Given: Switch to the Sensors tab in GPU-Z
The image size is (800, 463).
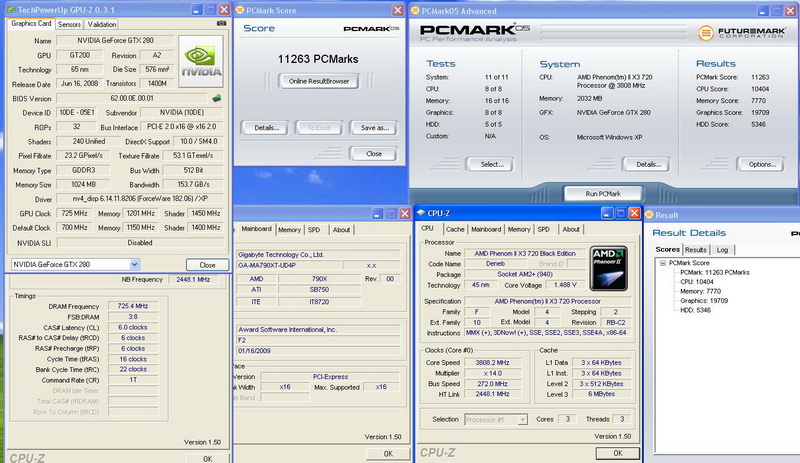Looking at the screenshot, I should pos(69,25).
